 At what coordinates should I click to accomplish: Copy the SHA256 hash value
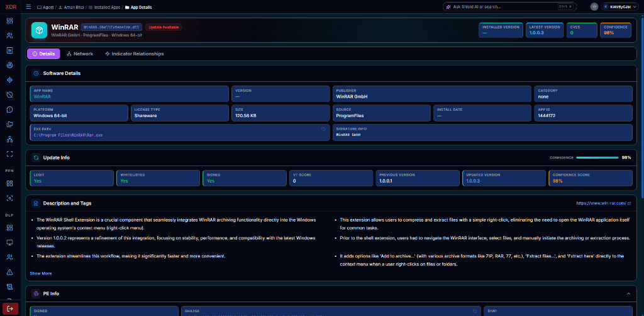pos(474,311)
